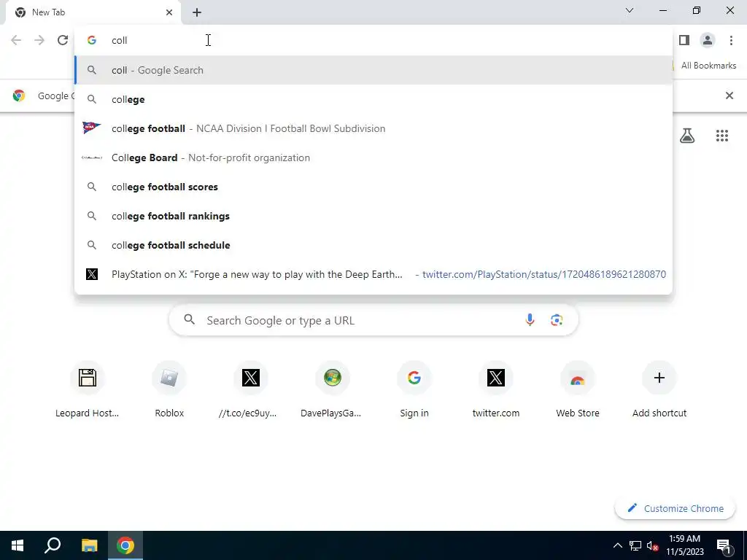The height and width of the screenshot is (560, 747).
Task: Select 'college football' NCAA suggestion
Action: pos(373,128)
